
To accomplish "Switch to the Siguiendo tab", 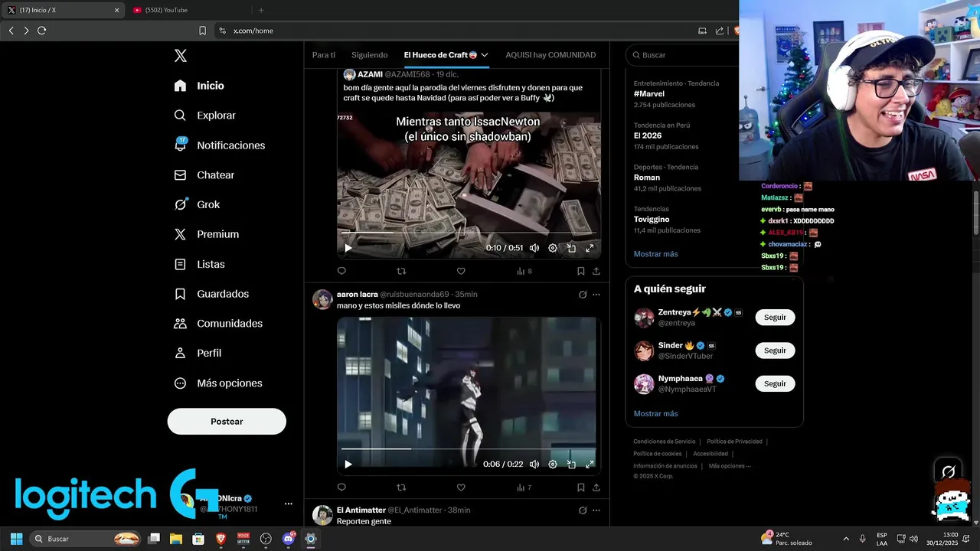I will click(x=369, y=55).
